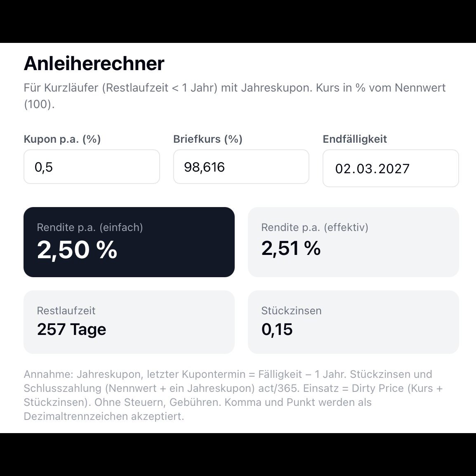Viewport: 476px width, 476px height.
Task: Select the dark Rendite einfach card
Action: [129, 242]
